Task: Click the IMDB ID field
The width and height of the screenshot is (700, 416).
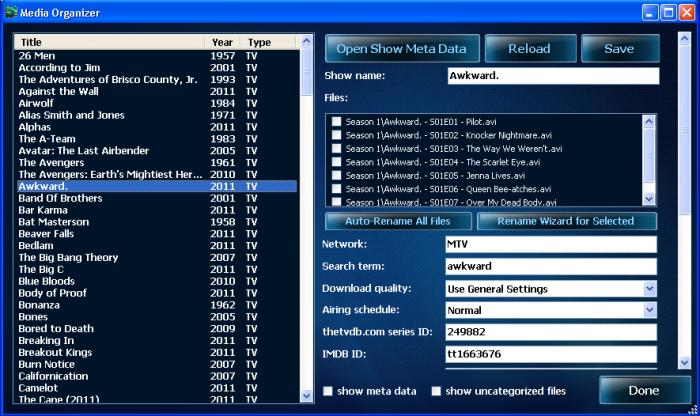Action: 551,354
